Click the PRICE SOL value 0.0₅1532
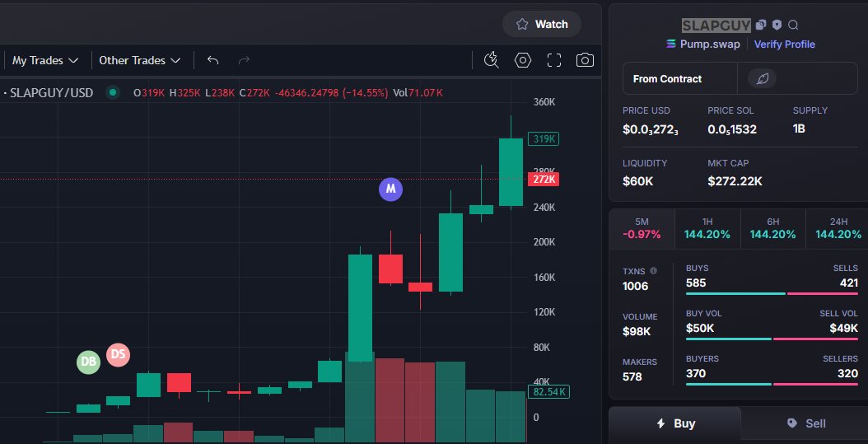The width and height of the screenshot is (868, 444). pyautogui.click(x=732, y=129)
